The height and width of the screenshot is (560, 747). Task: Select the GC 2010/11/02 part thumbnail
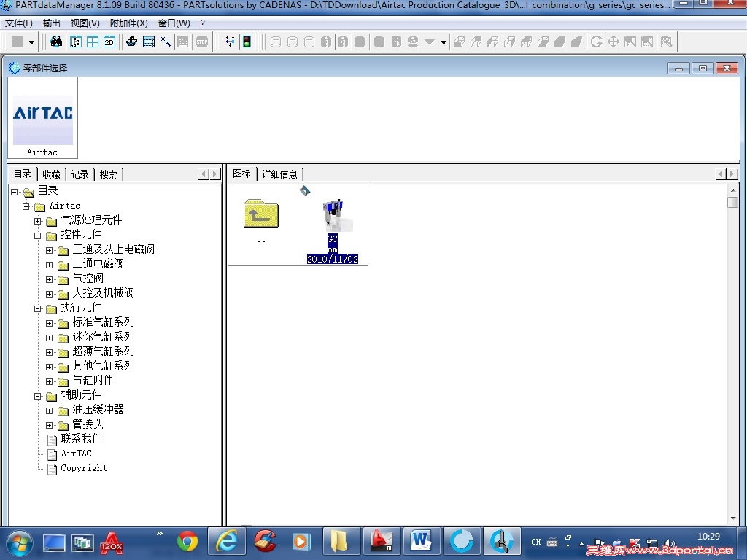click(x=333, y=225)
